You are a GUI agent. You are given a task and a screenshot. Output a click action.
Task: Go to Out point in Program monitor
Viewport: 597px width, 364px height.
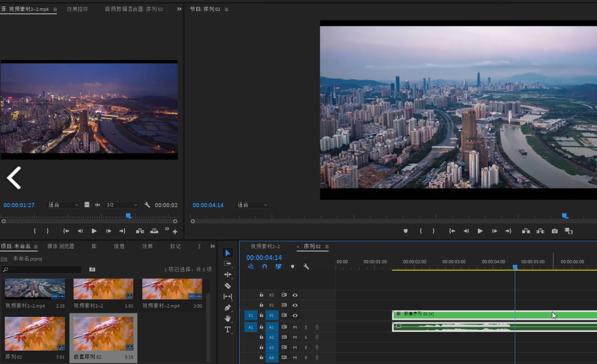(x=508, y=231)
